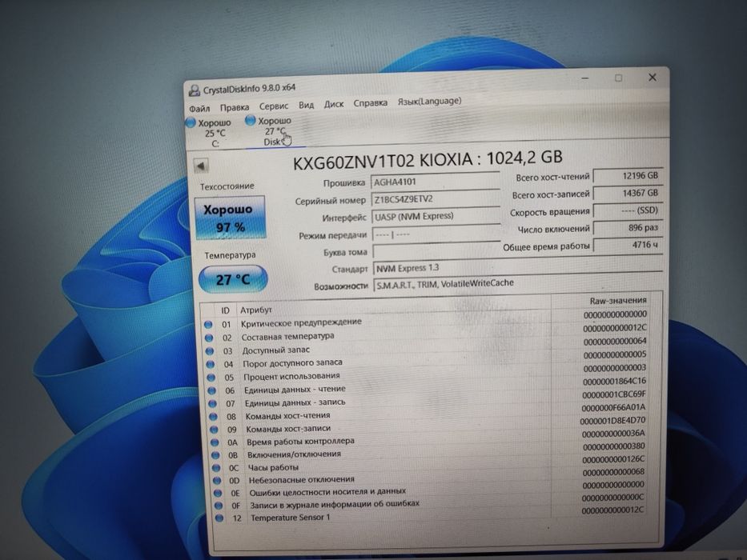The width and height of the screenshot is (747, 560).
Task: Click the Общее время работы value 4716 ч
Action: tap(628, 245)
